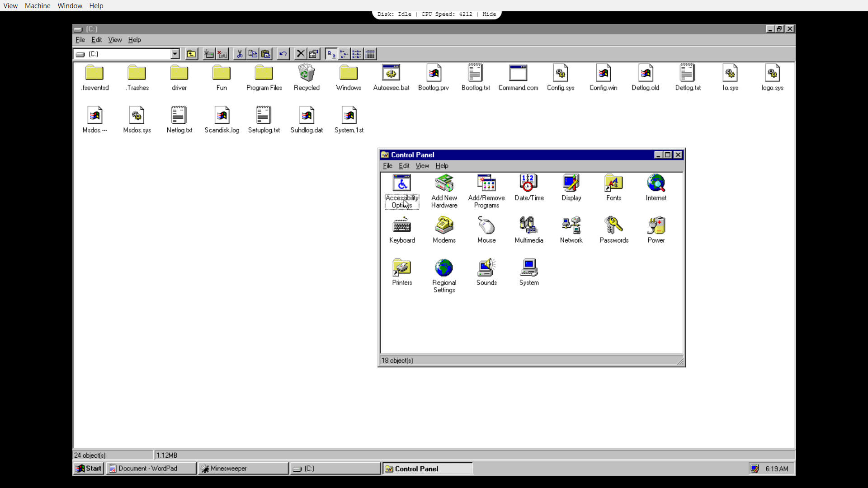Select Internet control panel icon
Image resolution: width=868 pixels, height=488 pixels.
pos(656,188)
